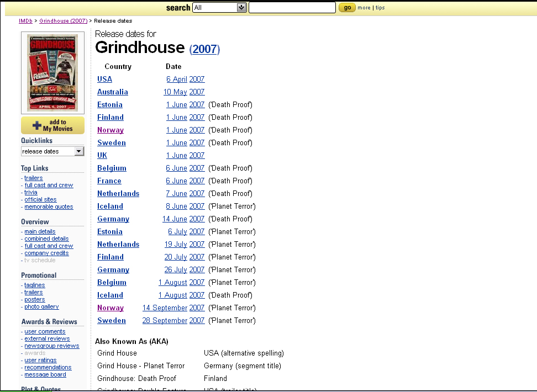
Task: Open the message board link
Action: [x=45, y=375]
